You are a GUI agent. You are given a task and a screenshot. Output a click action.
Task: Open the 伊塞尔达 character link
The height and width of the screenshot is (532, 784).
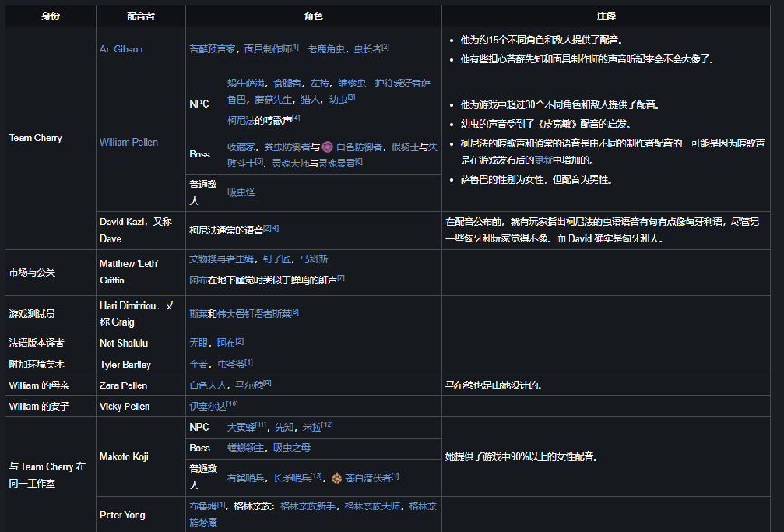point(204,405)
